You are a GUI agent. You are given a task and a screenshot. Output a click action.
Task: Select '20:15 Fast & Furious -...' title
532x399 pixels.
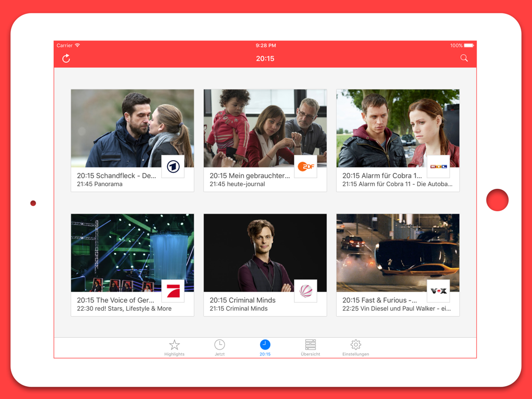pos(379,300)
